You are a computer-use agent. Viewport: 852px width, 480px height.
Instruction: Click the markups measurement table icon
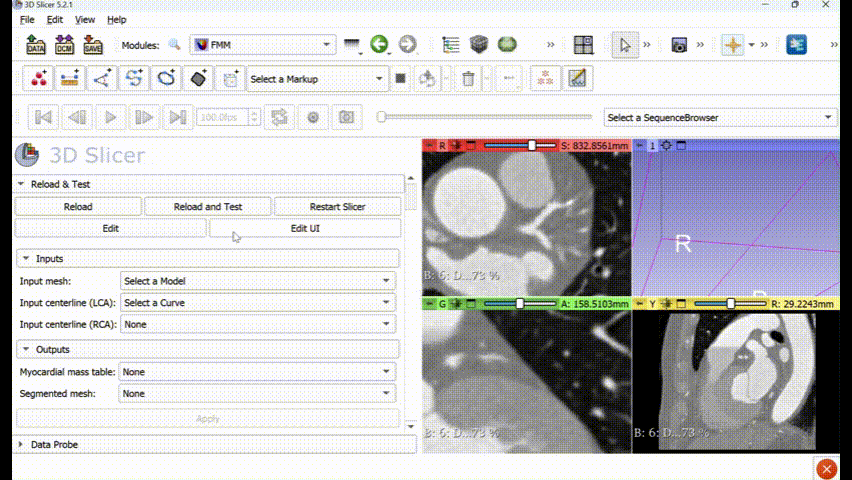pyautogui.click(x=577, y=79)
